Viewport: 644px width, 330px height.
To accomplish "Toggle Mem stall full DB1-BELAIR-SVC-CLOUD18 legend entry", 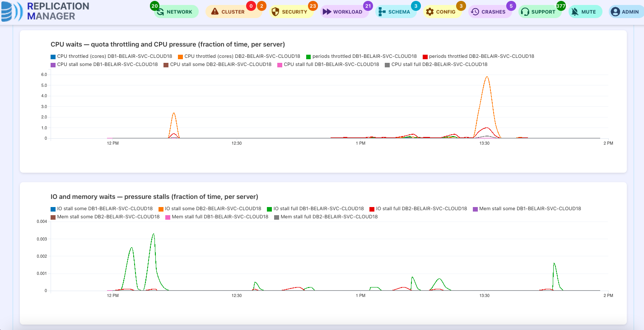I will pos(217,217).
